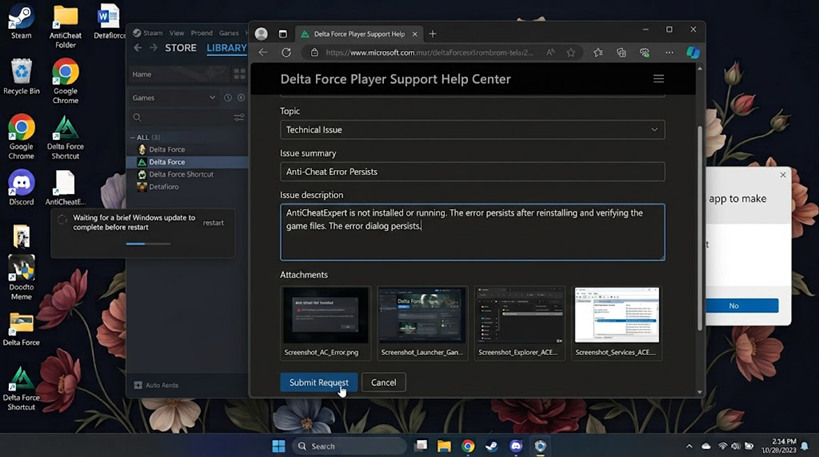819x457 pixels.
Task: Open the tab actions icon in browser
Action: (x=283, y=34)
